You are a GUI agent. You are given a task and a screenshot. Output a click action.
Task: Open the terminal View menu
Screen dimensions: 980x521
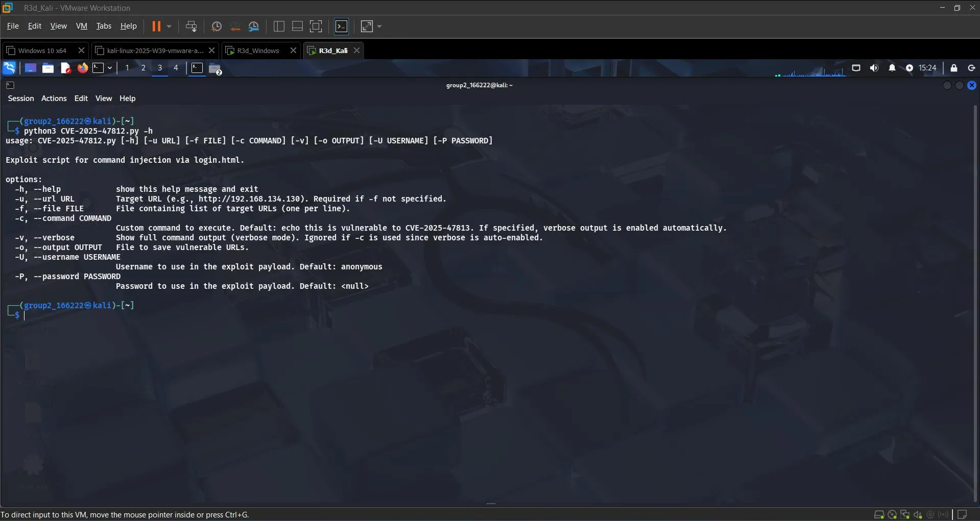104,98
